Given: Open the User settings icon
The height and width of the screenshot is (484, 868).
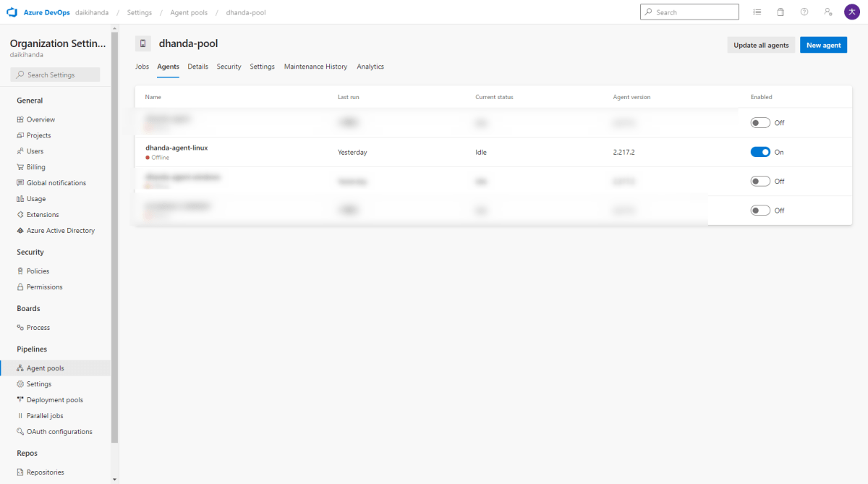Looking at the screenshot, I should coord(828,12).
